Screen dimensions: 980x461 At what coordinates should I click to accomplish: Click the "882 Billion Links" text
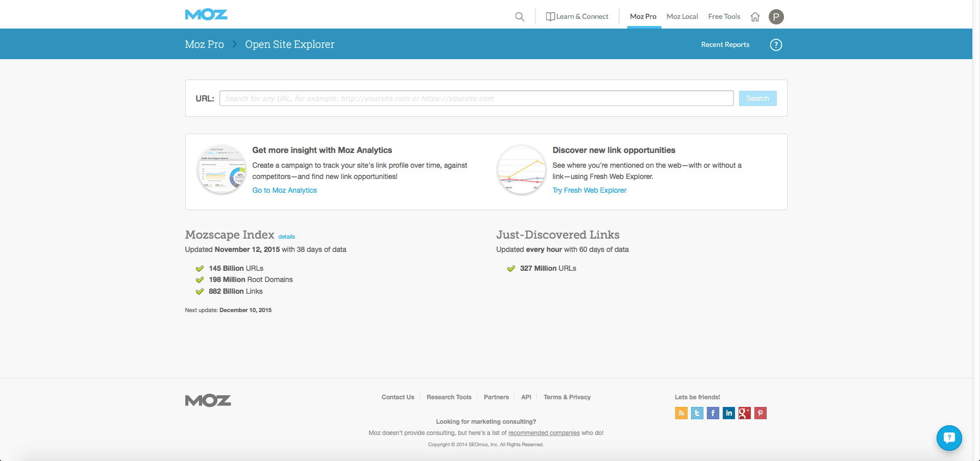(235, 291)
